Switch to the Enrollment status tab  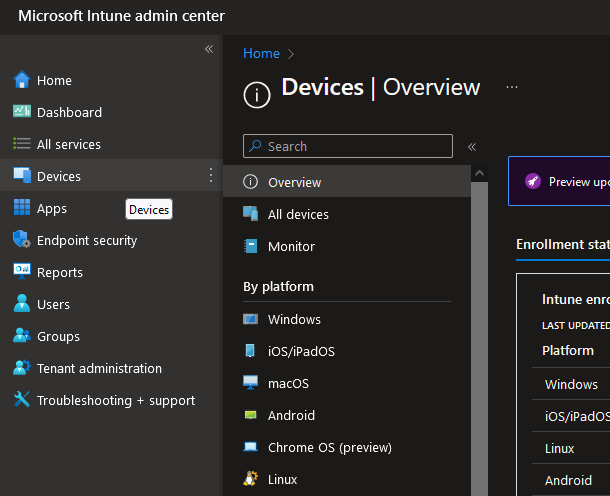click(x=563, y=245)
